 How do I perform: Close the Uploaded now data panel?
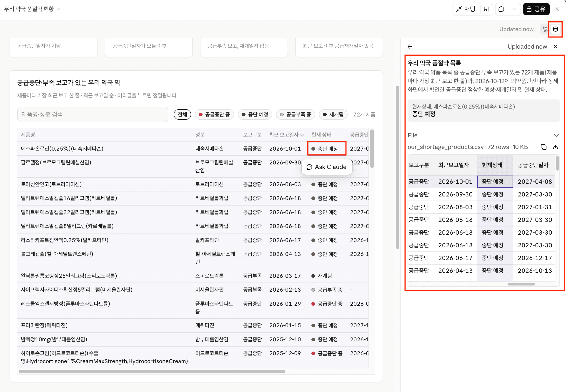pyautogui.click(x=556, y=46)
